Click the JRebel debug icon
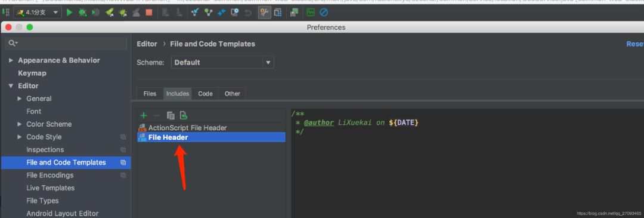644x218 pixels. tap(123, 13)
